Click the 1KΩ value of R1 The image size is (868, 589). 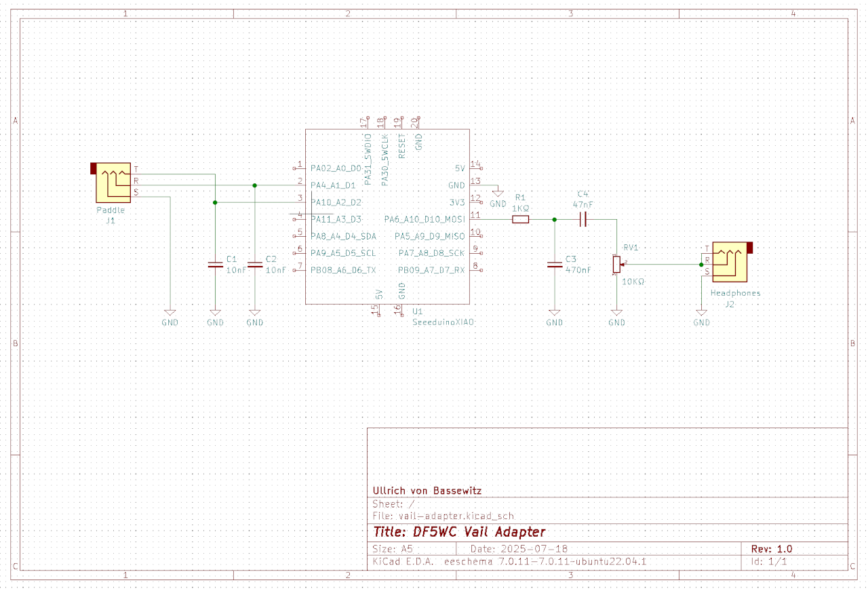coord(521,208)
